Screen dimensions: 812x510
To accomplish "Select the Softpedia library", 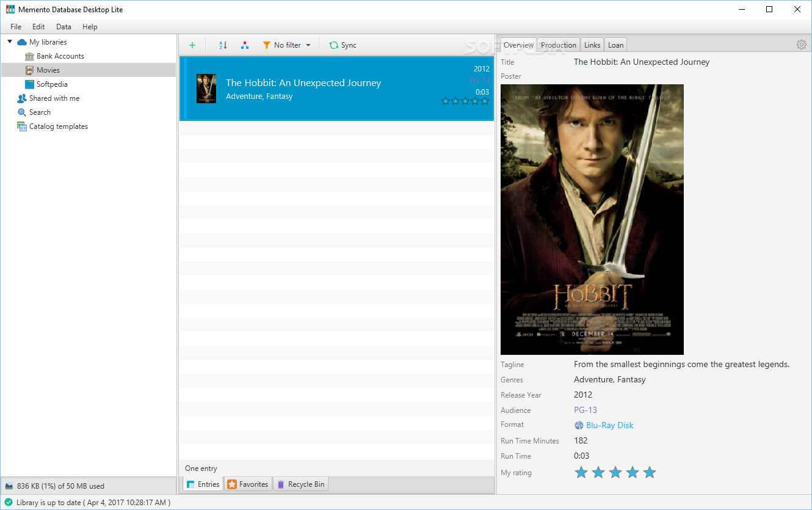I will [52, 84].
